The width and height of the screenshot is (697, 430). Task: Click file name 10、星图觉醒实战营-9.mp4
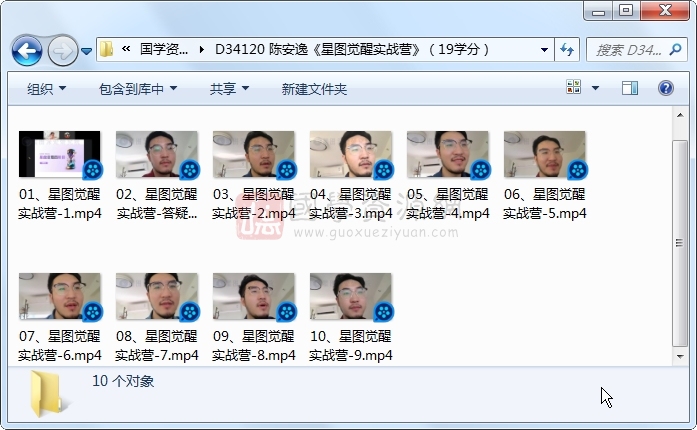[x=351, y=346]
